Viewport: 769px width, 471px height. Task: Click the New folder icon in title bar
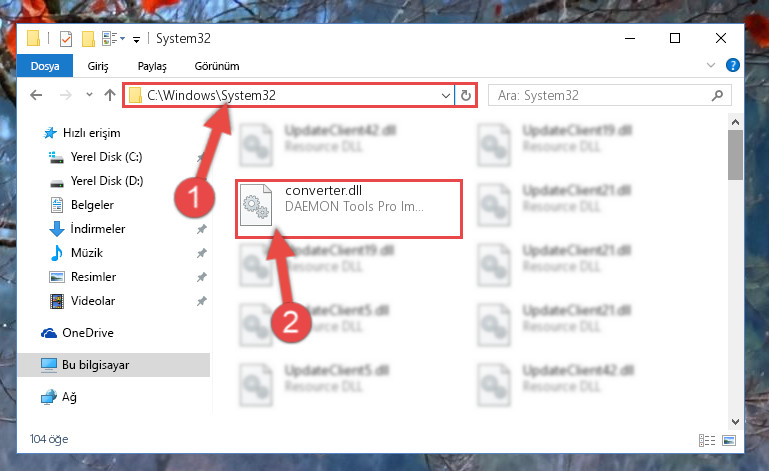pyautogui.click(x=88, y=38)
